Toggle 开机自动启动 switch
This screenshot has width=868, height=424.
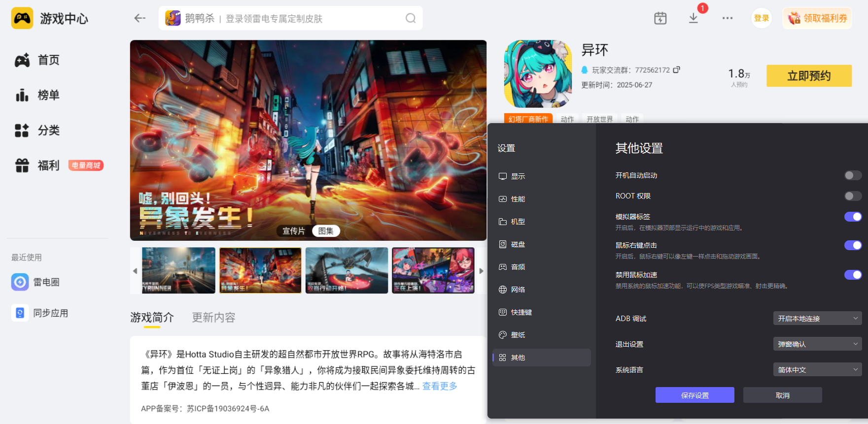853,175
